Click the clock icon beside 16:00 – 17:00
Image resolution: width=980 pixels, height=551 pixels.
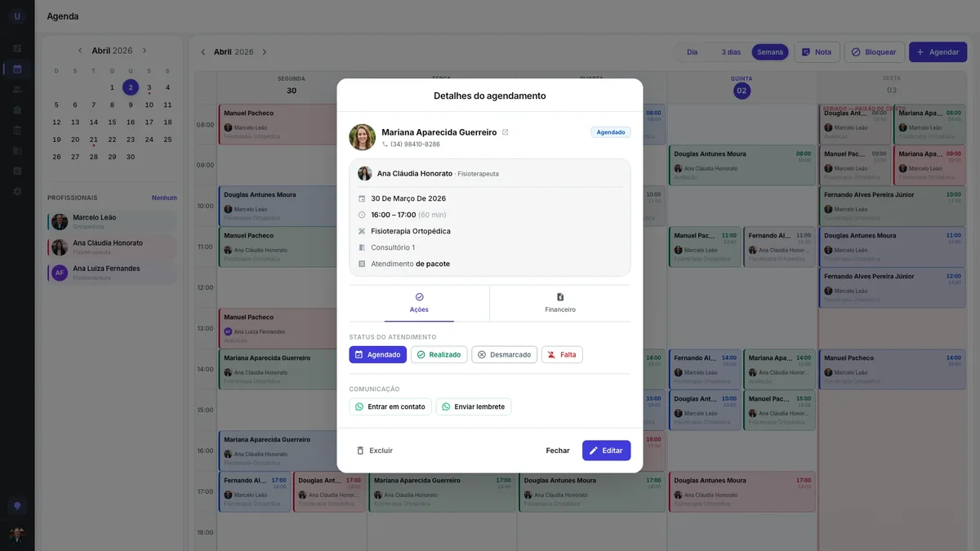tap(362, 215)
